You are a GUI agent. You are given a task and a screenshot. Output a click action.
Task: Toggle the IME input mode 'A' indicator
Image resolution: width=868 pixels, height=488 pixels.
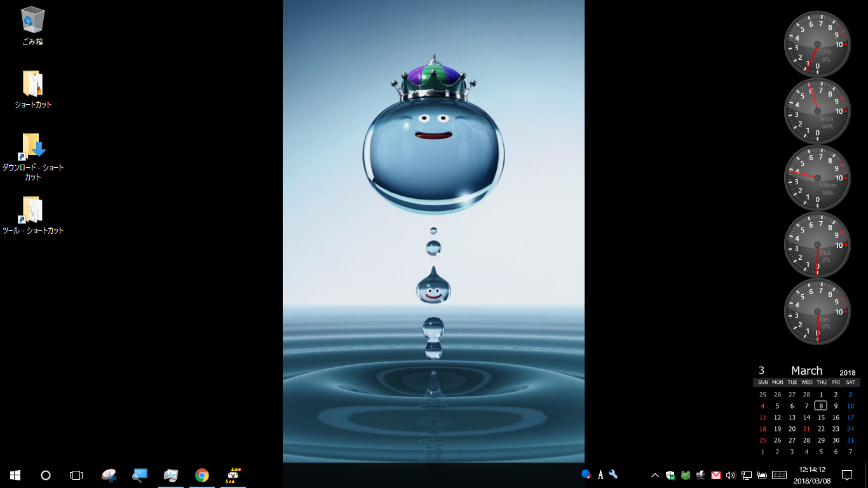[x=600, y=474]
